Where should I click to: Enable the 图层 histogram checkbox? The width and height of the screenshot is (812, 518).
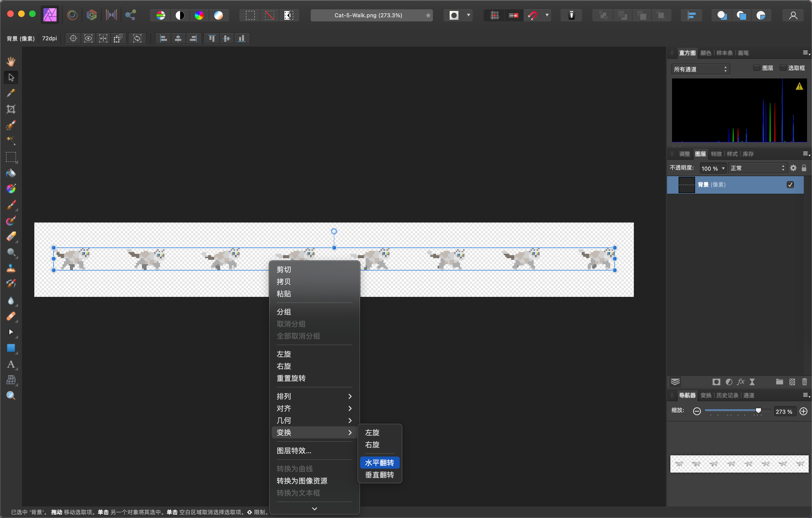(756, 68)
